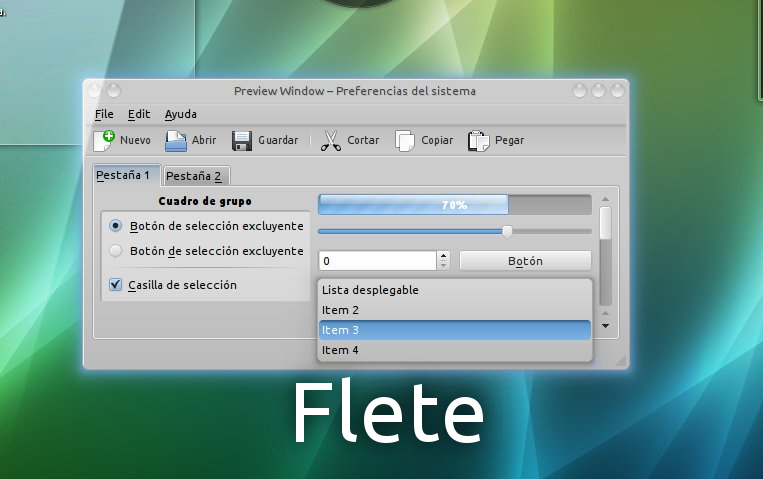Screen dimensions: 763x479
Task: Click the vertical scrollbar up arrow
Action: click(x=605, y=200)
